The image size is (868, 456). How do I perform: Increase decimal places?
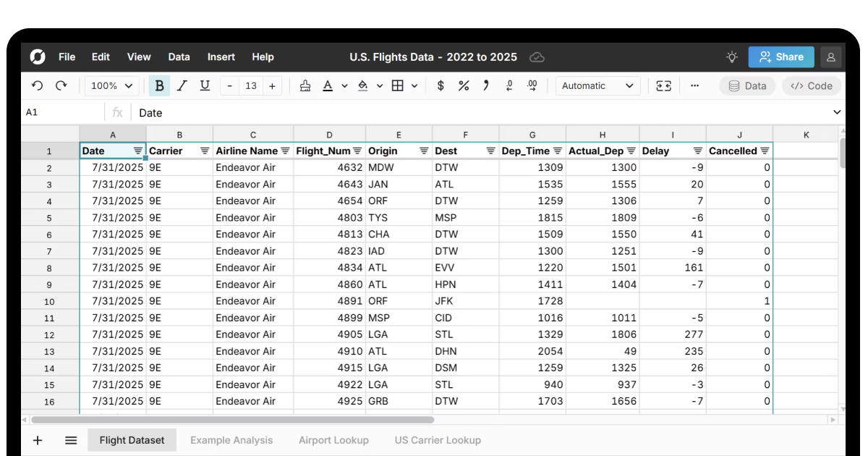[532, 85]
